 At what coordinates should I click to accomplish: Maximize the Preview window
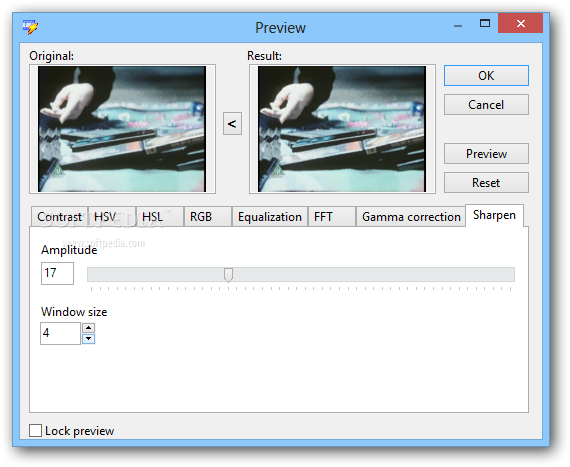tap(485, 24)
